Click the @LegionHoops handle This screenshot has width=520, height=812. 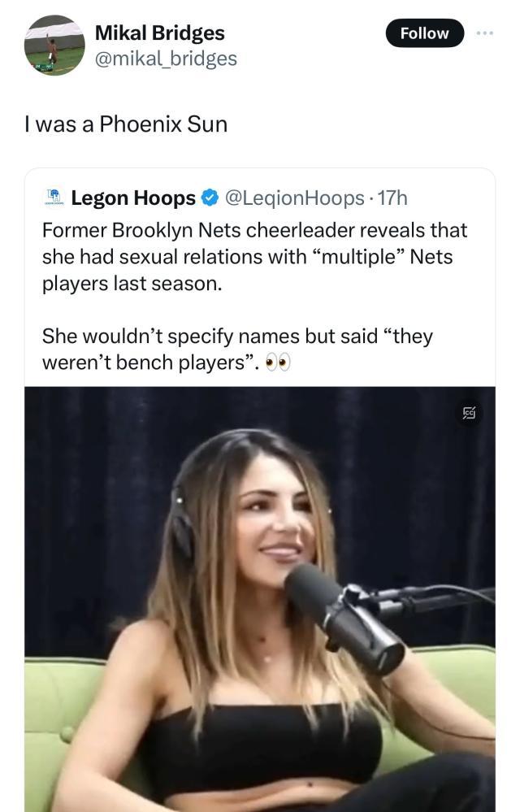pos(293,198)
